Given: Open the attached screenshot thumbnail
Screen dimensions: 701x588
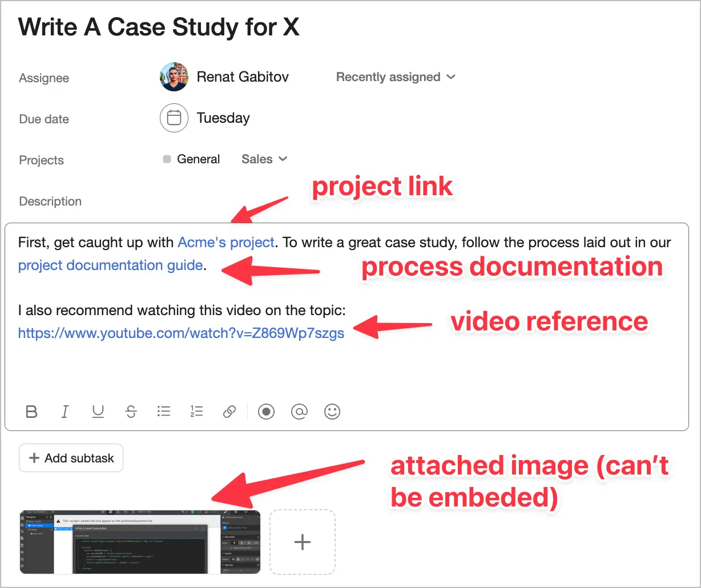Looking at the screenshot, I should pos(139,541).
